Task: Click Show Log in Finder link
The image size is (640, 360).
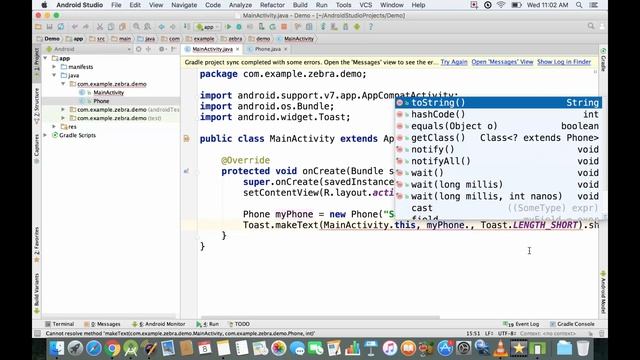Action: tap(564, 62)
